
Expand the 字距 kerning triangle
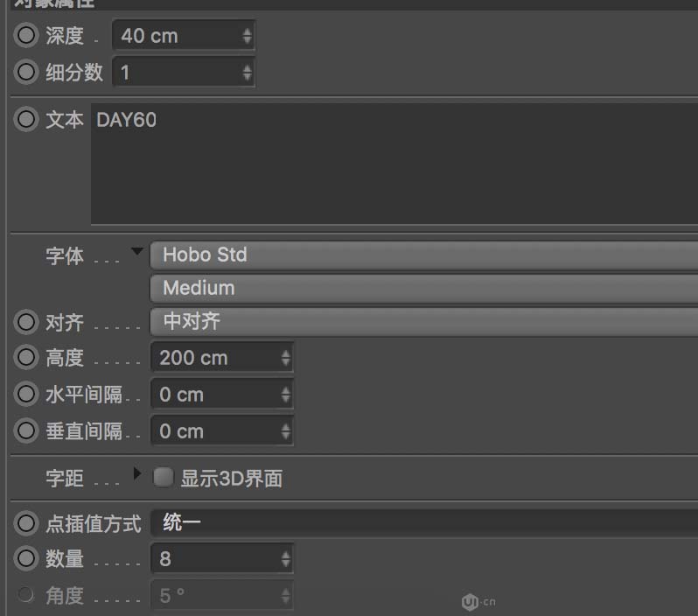coord(136,473)
